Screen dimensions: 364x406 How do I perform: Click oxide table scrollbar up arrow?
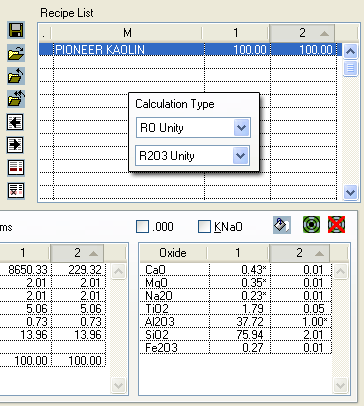(340, 271)
